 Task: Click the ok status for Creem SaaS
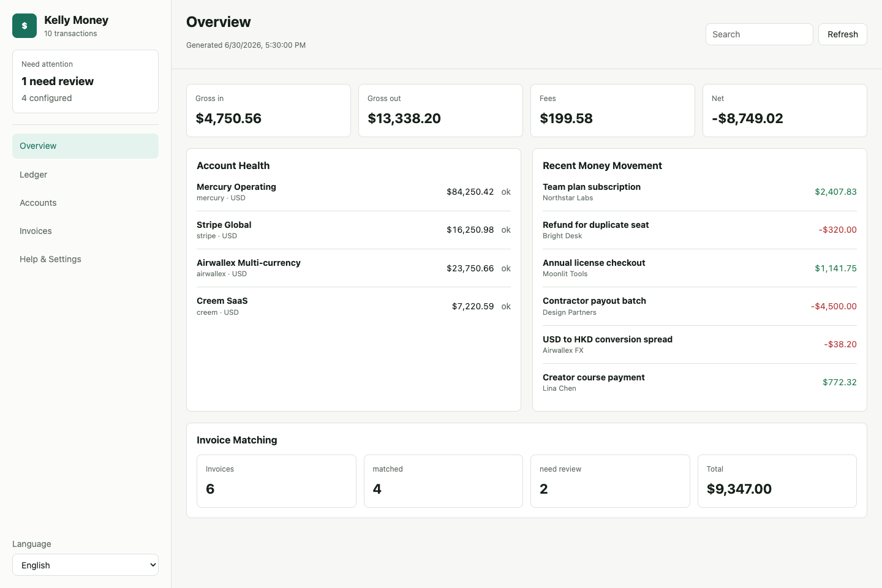(x=506, y=306)
